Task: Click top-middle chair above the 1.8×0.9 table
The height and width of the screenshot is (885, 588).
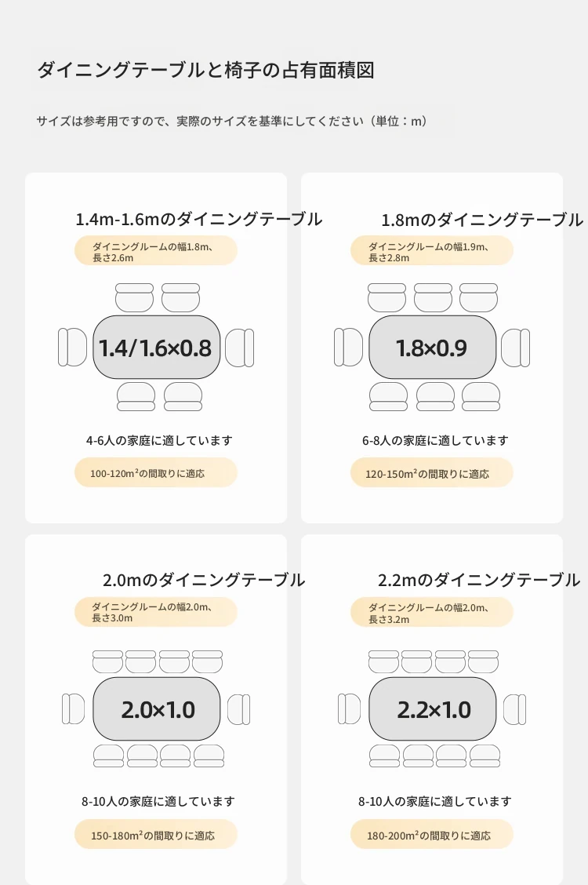Action: 433,297
